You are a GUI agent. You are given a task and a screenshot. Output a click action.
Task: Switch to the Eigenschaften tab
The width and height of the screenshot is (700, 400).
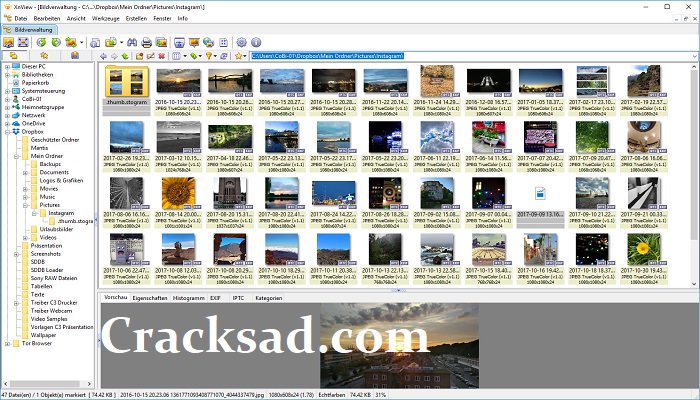150,298
